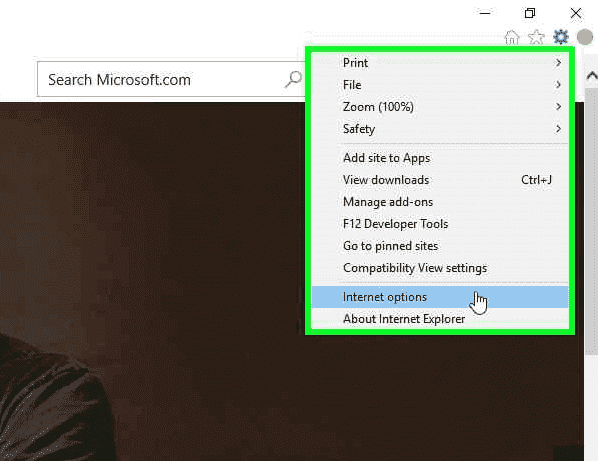
Task: Minimize the browser window
Action: click(485, 13)
